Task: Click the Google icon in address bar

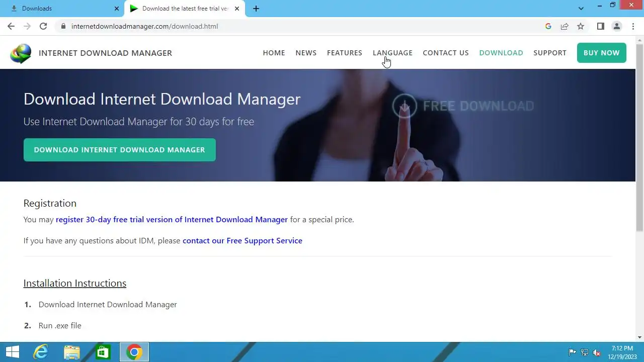Action: click(x=548, y=26)
